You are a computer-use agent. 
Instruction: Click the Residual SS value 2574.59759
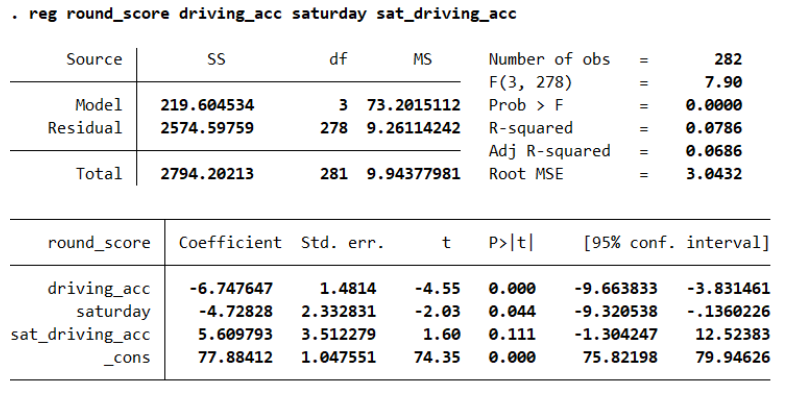pyautogui.click(x=207, y=128)
